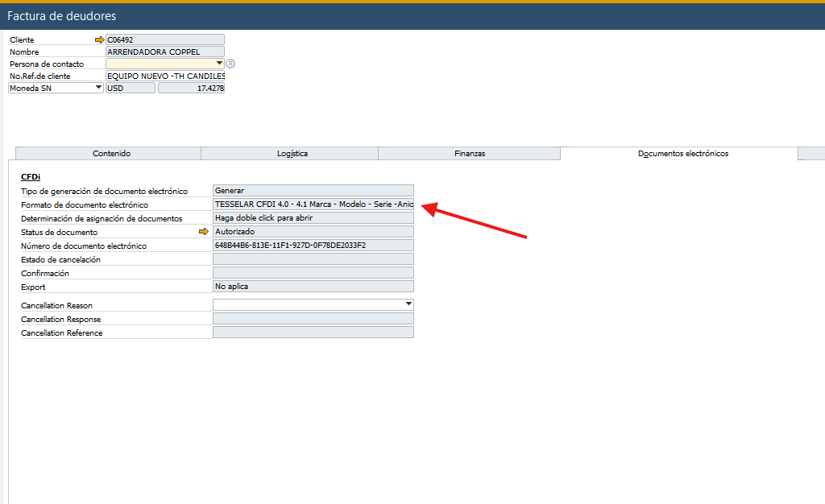This screenshot has height=504, width=825.
Task: Open Status de documento link arrow
Action: (x=204, y=232)
